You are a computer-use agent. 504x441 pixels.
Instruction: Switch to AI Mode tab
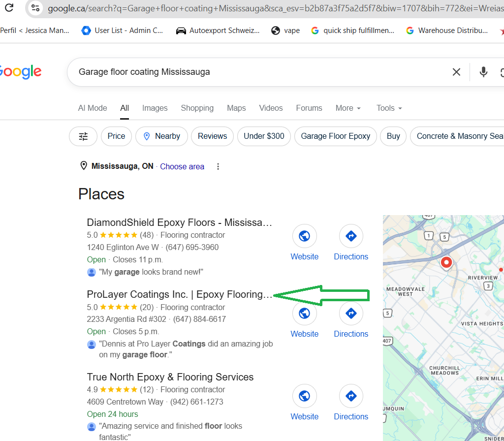(93, 108)
